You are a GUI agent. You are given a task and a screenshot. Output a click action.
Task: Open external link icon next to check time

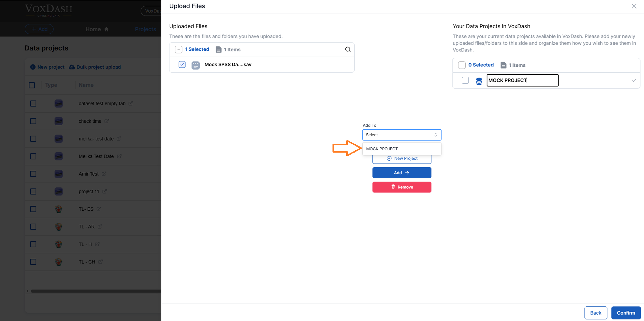(x=107, y=121)
